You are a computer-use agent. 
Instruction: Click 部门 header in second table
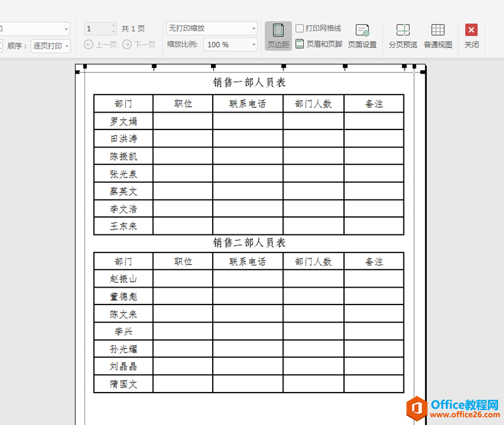tap(123, 261)
